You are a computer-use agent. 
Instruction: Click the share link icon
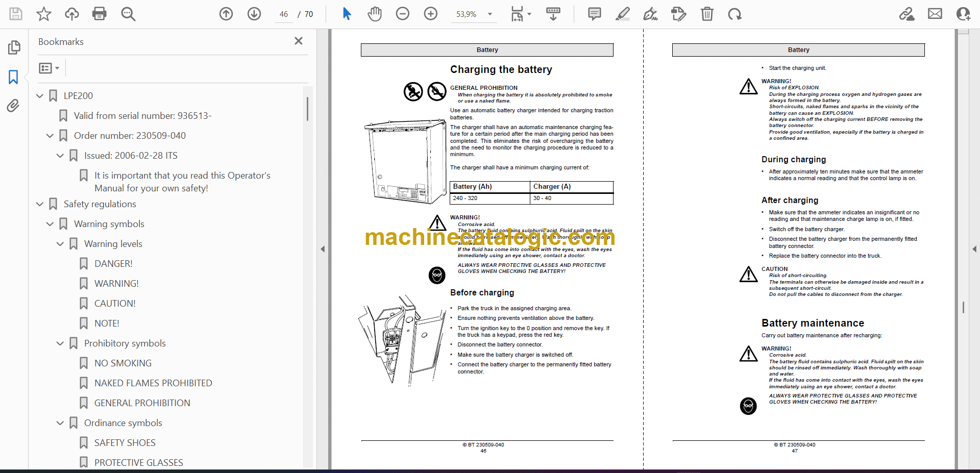click(907, 14)
